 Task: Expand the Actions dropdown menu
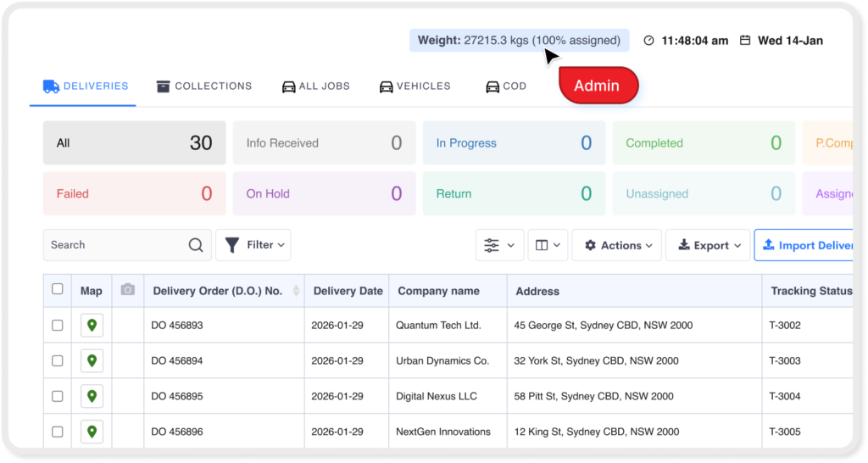[x=617, y=245]
